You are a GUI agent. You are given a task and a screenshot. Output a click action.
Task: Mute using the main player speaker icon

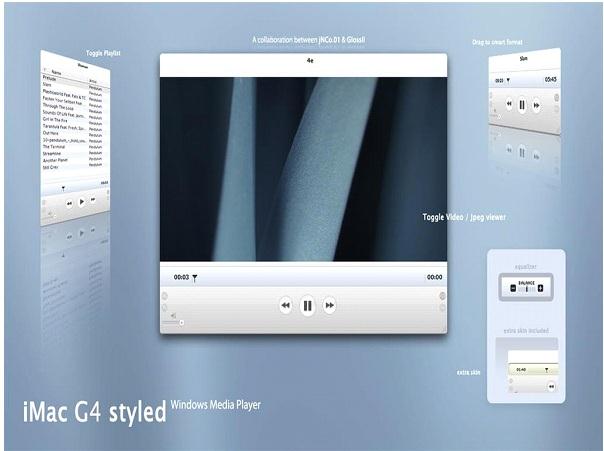tap(174, 315)
